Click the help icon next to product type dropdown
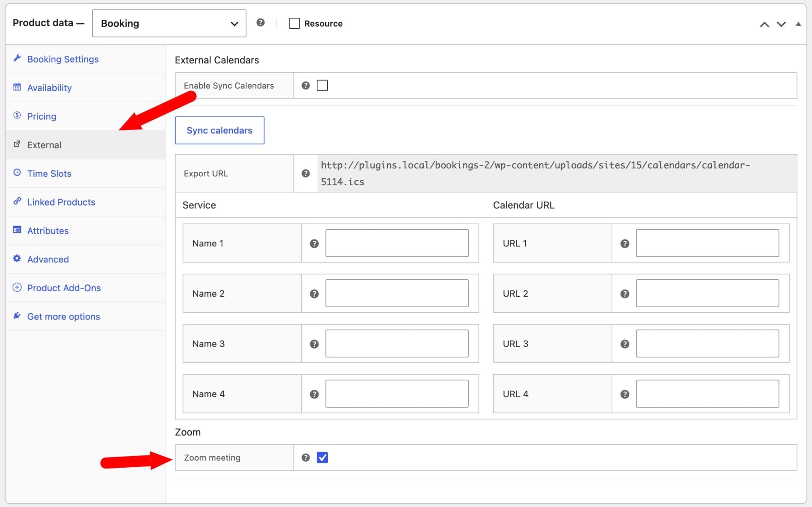 click(x=261, y=22)
